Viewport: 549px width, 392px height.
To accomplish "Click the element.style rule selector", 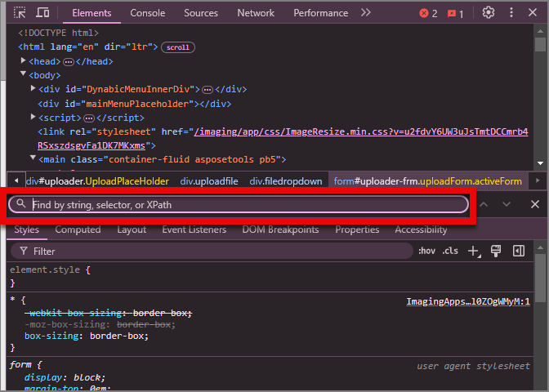I will pyautogui.click(x=45, y=269).
